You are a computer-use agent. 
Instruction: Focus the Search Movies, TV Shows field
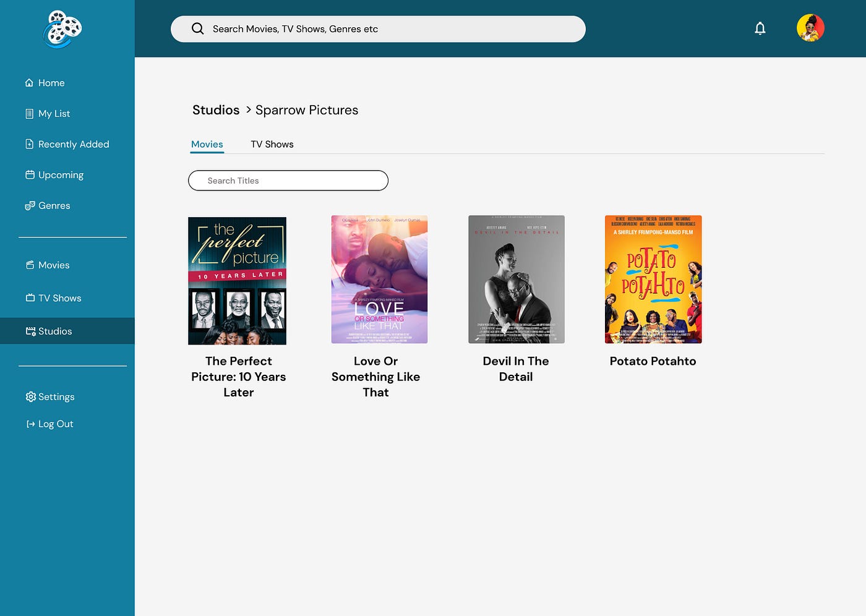click(x=378, y=29)
